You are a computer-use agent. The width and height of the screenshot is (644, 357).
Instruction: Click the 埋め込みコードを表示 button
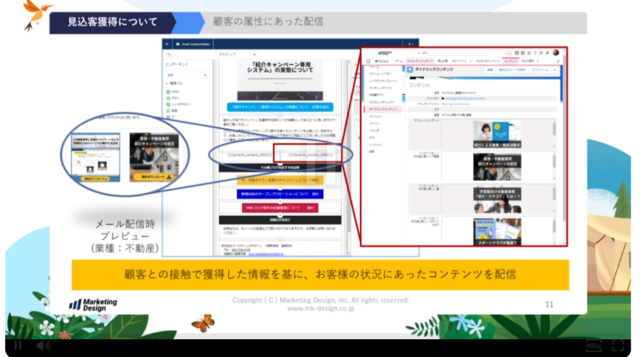(512, 69)
